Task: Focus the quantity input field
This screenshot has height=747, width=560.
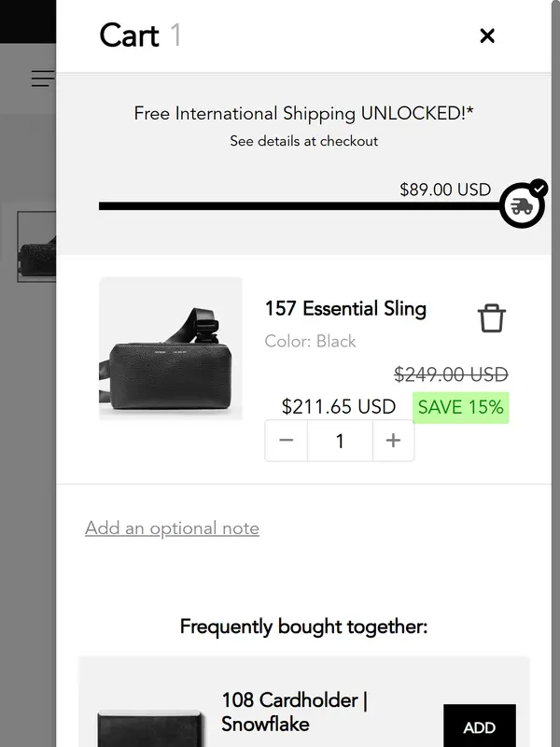Action: 340,441
